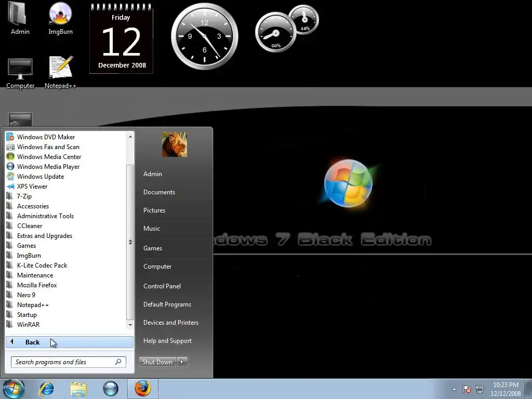The image size is (532, 399).
Task: Expand the ImgBurn folder in list
Action: 24,256
